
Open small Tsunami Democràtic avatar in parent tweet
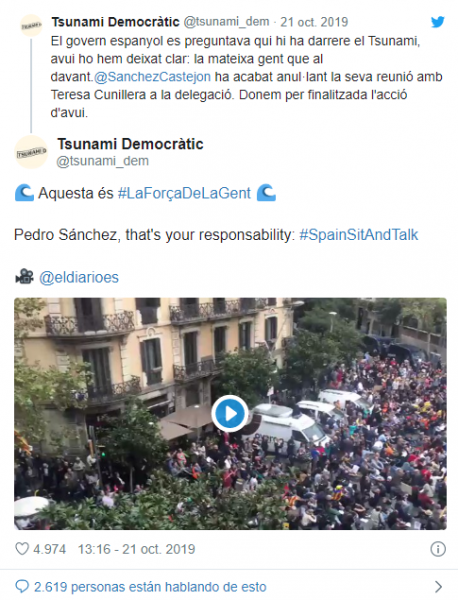click(31, 26)
